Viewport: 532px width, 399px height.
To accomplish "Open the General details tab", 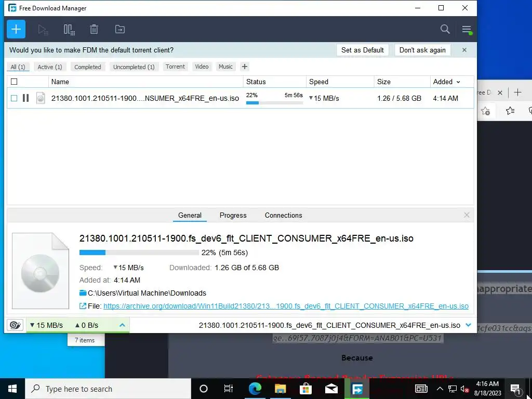I will (x=190, y=215).
